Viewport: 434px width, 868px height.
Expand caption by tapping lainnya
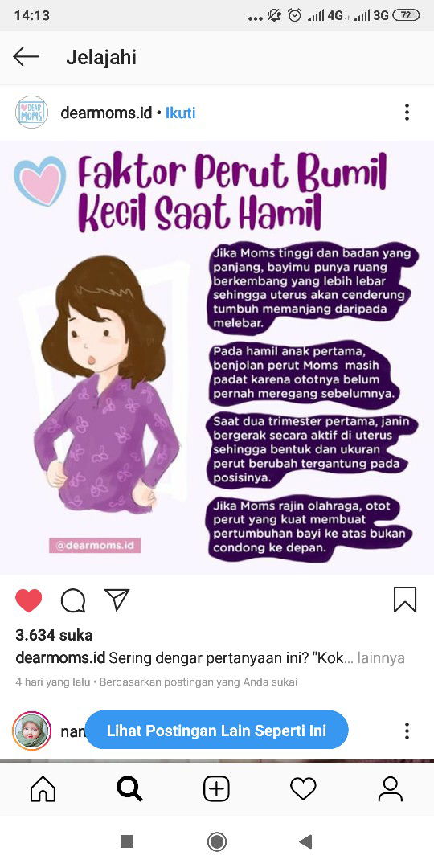(381, 658)
